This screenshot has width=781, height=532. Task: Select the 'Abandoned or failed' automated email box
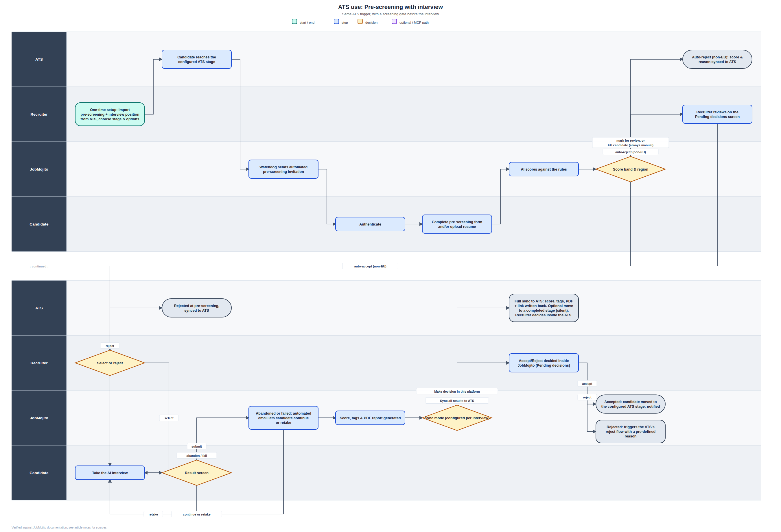coord(283,418)
